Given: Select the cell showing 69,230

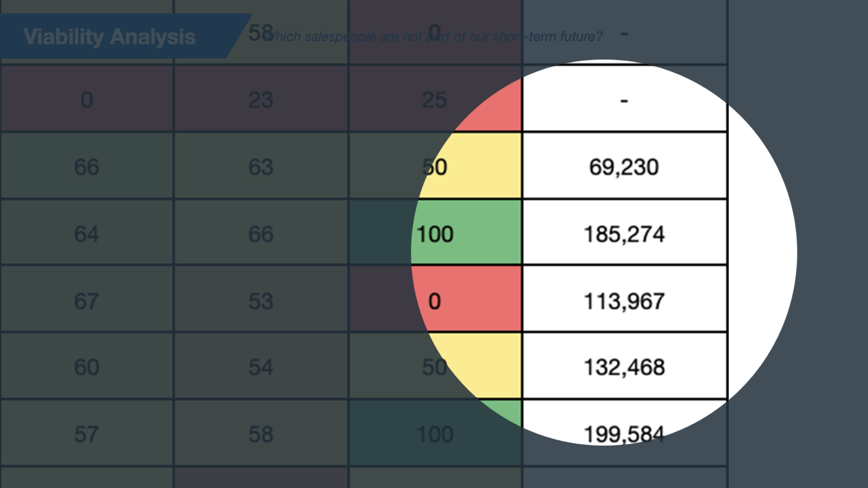Looking at the screenshot, I should [x=624, y=166].
